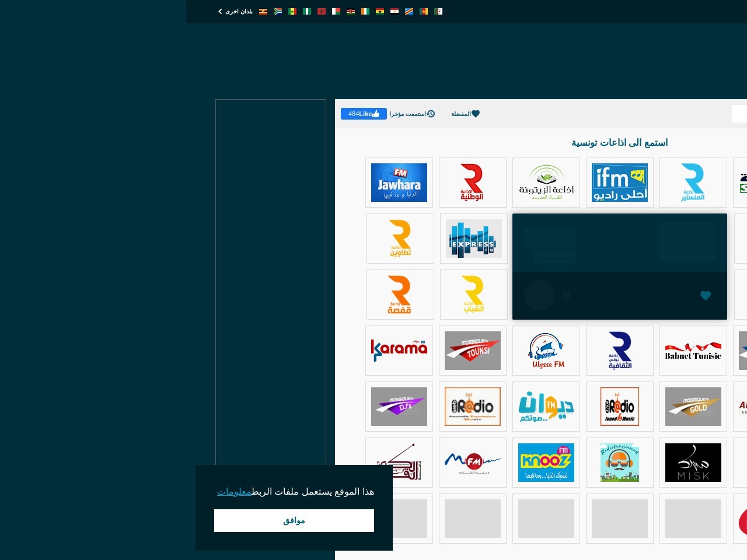The height and width of the screenshot is (560, 747).
Task: Play the اذاعة تطاوين yellow R station
Action: (x=400, y=239)
